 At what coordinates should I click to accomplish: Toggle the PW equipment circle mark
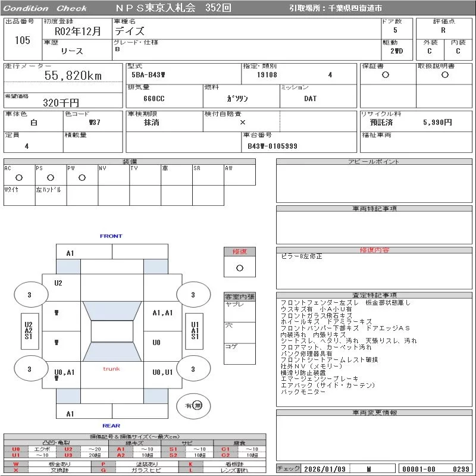click(x=82, y=177)
